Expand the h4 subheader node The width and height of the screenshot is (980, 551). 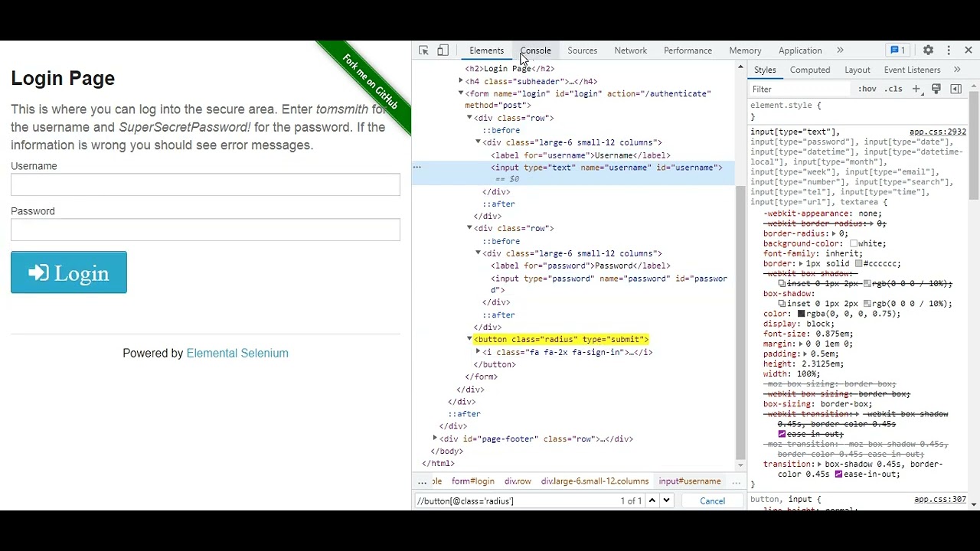[x=461, y=81]
